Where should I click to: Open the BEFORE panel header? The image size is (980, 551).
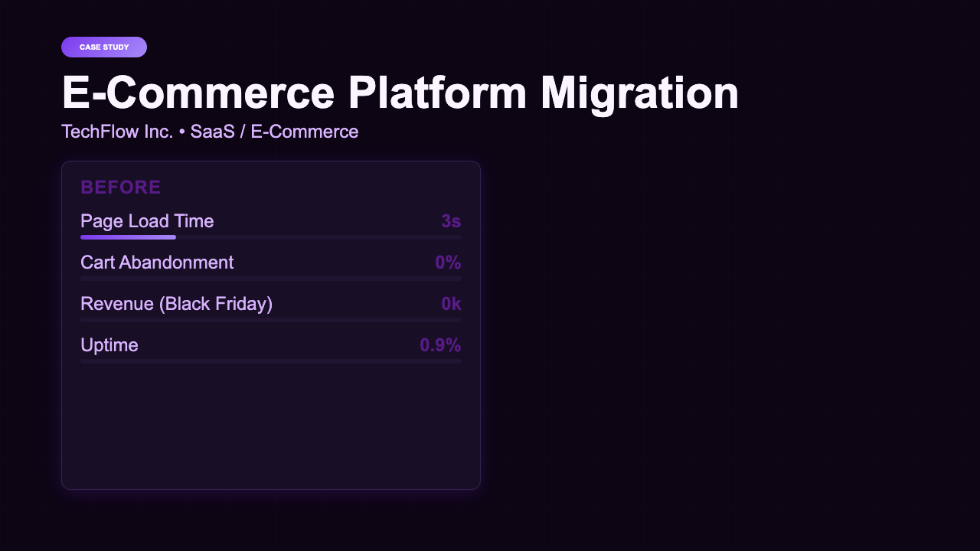120,187
